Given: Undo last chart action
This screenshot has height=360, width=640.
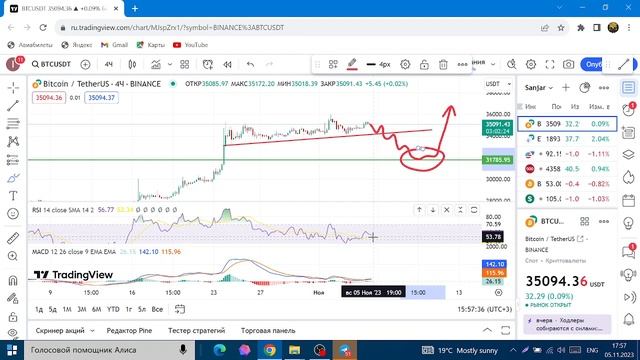Looking at the screenshot, I should click(x=250, y=64).
